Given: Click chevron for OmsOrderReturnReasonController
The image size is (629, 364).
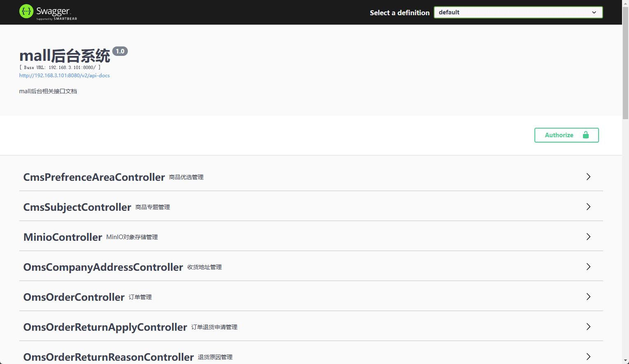Looking at the screenshot, I should (x=588, y=356).
